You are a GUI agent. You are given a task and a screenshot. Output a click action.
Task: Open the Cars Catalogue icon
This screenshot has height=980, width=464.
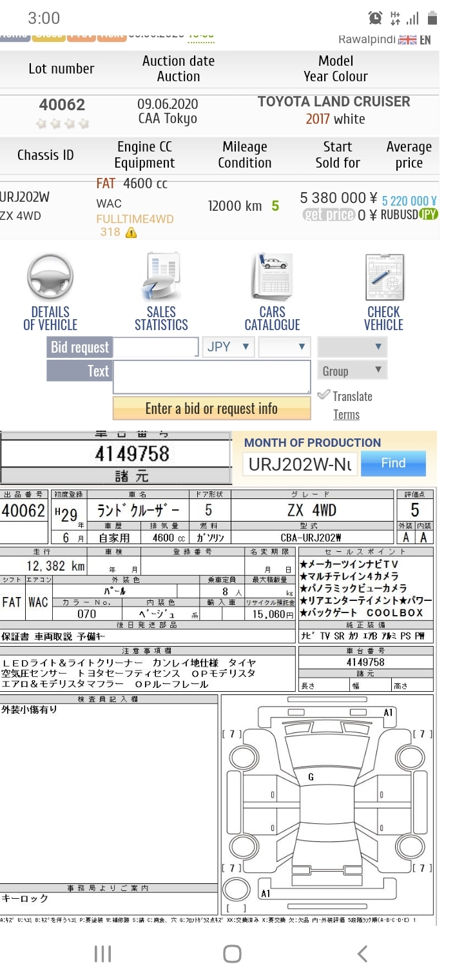[x=271, y=276]
